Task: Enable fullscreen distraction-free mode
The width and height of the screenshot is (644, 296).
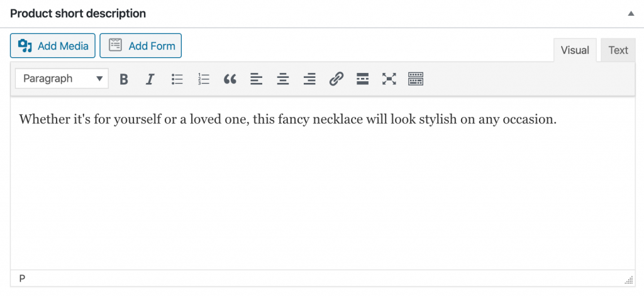Action: coord(389,79)
